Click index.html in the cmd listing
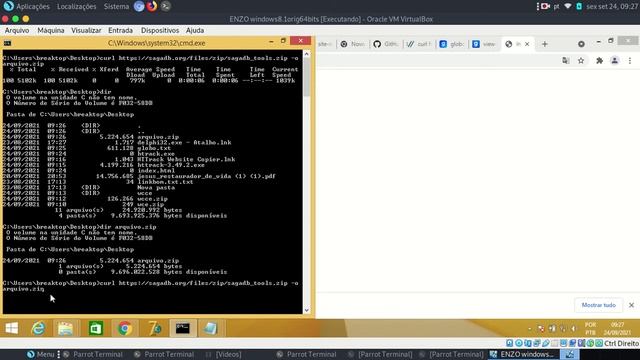 pyautogui.click(x=156, y=171)
